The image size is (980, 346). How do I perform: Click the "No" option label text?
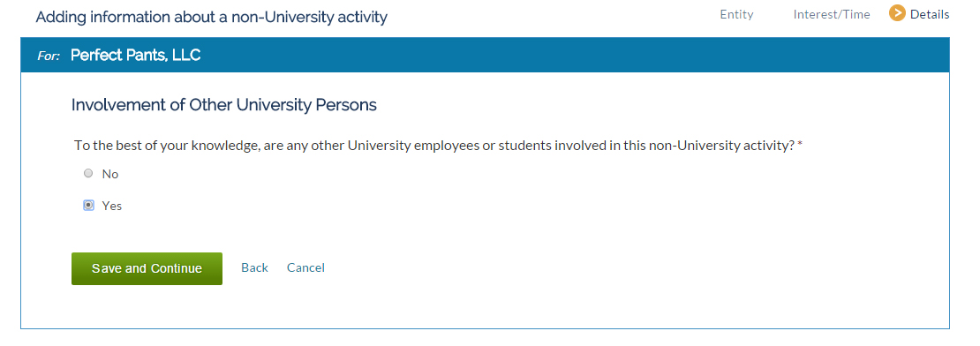click(x=110, y=174)
